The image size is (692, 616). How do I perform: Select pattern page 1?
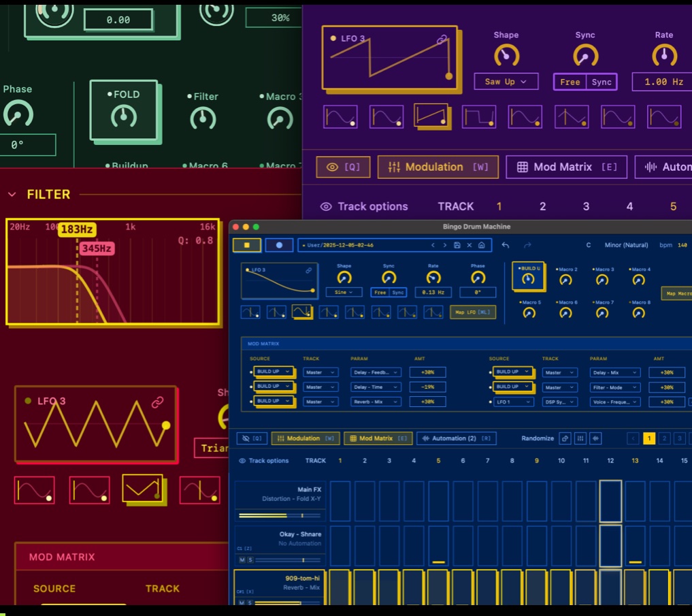(648, 438)
